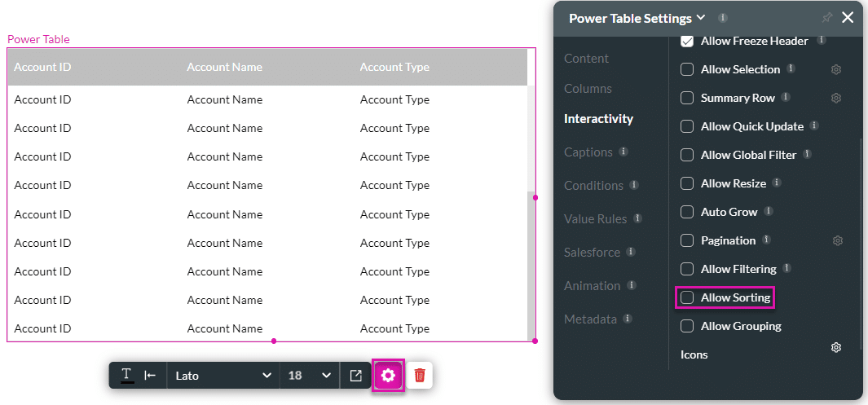This screenshot has height=405, width=868.
Task: Show info beside Salesforce tab
Action: tap(631, 252)
